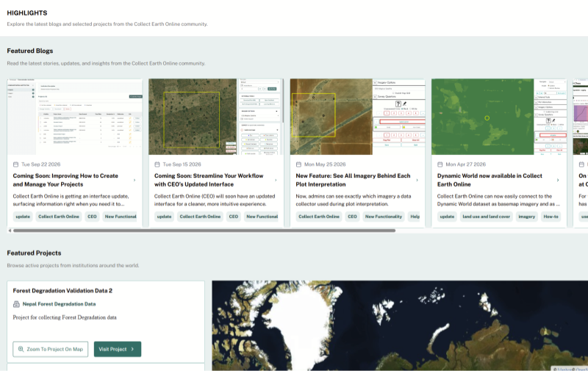Click thumbnail of See All Imagery blog
The image size is (588, 371).
357,117
